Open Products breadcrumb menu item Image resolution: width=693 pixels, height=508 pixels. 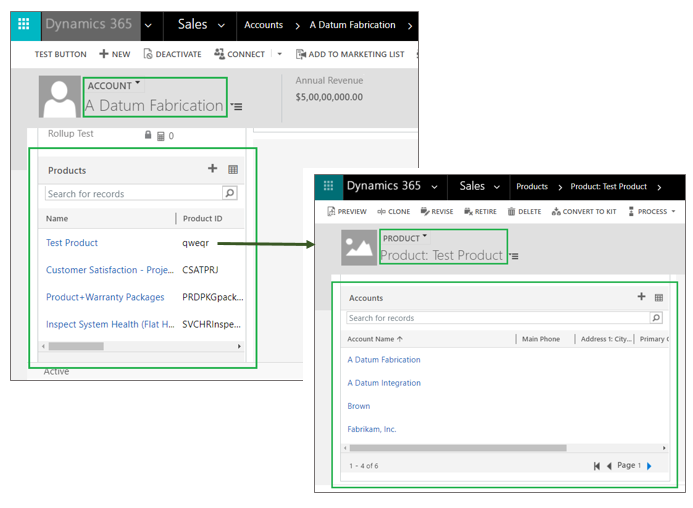click(x=532, y=187)
